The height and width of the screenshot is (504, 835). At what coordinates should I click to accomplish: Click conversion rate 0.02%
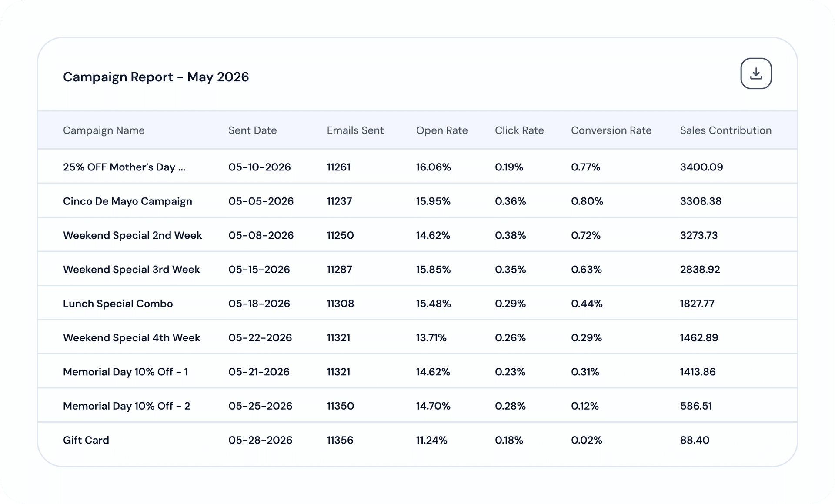(587, 440)
